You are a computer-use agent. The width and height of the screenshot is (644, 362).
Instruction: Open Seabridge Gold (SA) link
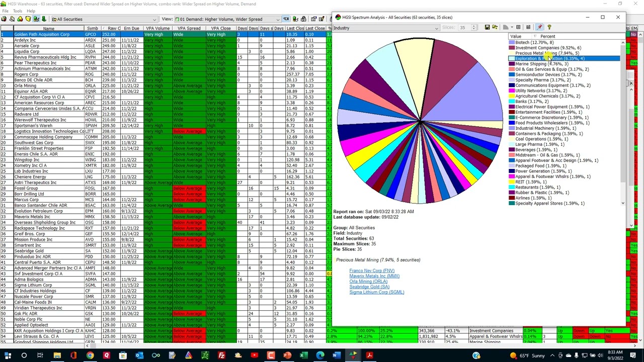point(369,287)
